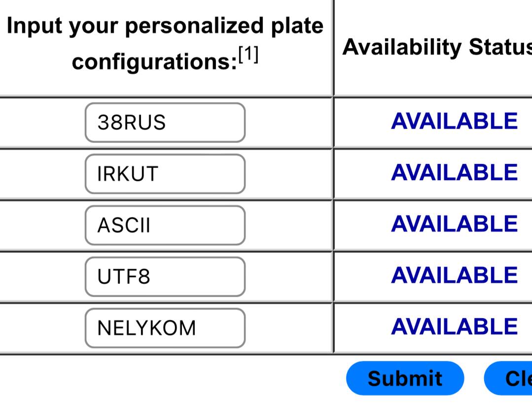The height and width of the screenshot is (403, 532).
Task: Focus the NELYKOM plate input field
Action: coord(165,328)
